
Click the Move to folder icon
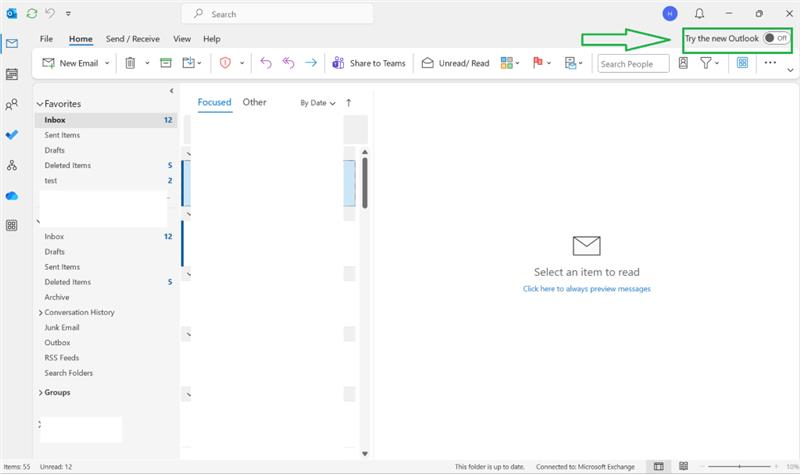click(x=188, y=63)
